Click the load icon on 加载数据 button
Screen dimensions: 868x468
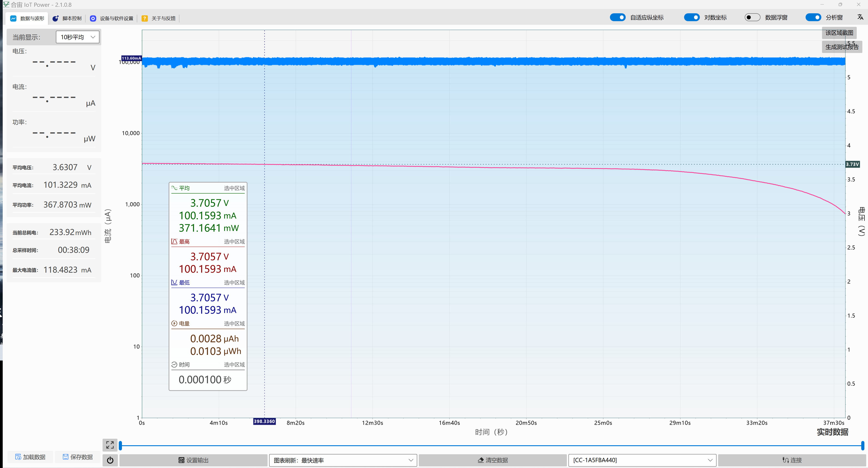18,457
